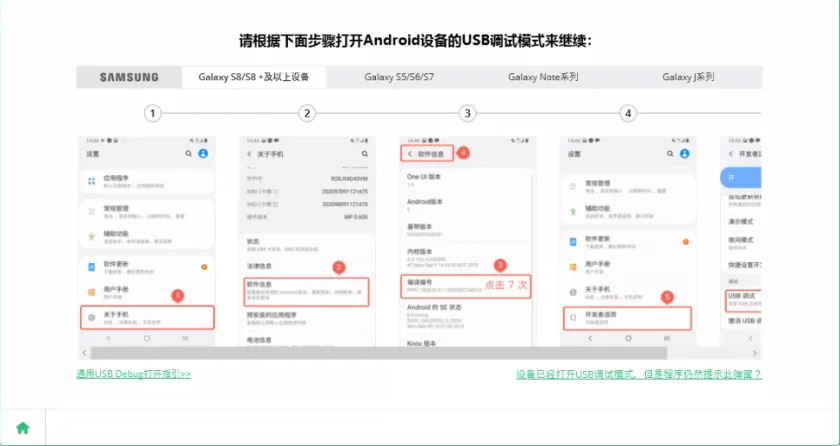
Task: Click the partially visible USB debugging screenshot
Action: pos(741,241)
